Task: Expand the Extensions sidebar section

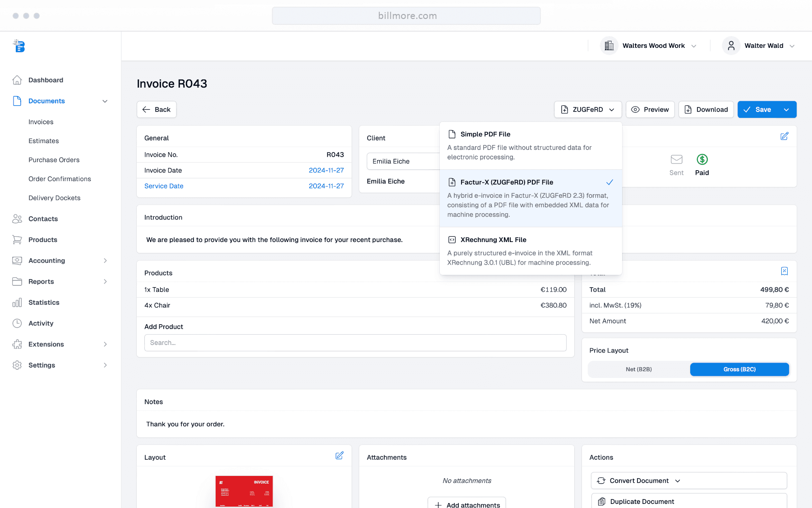Action: [x=105, y=344]
